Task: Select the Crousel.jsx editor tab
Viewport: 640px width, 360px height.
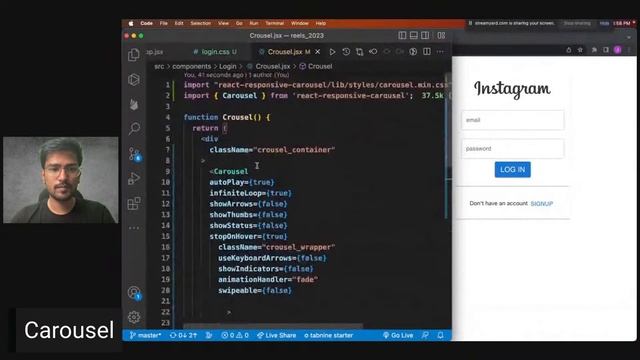Action: pos(285,52)
